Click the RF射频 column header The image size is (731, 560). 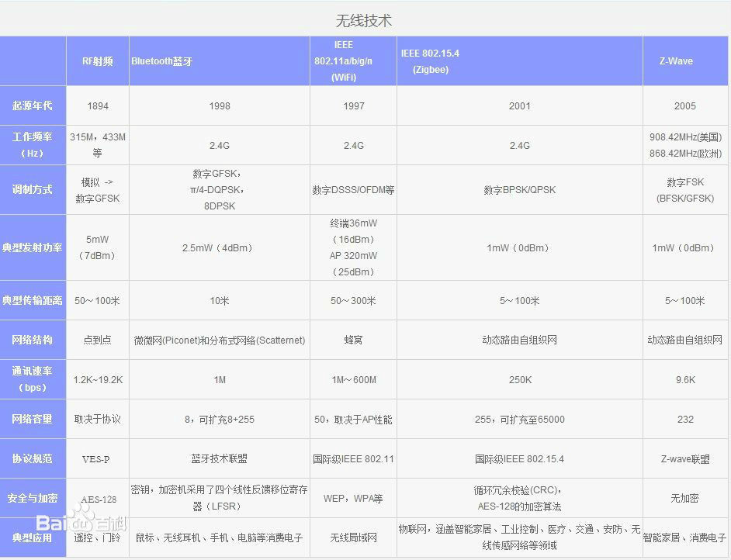(x=98, y=60)
